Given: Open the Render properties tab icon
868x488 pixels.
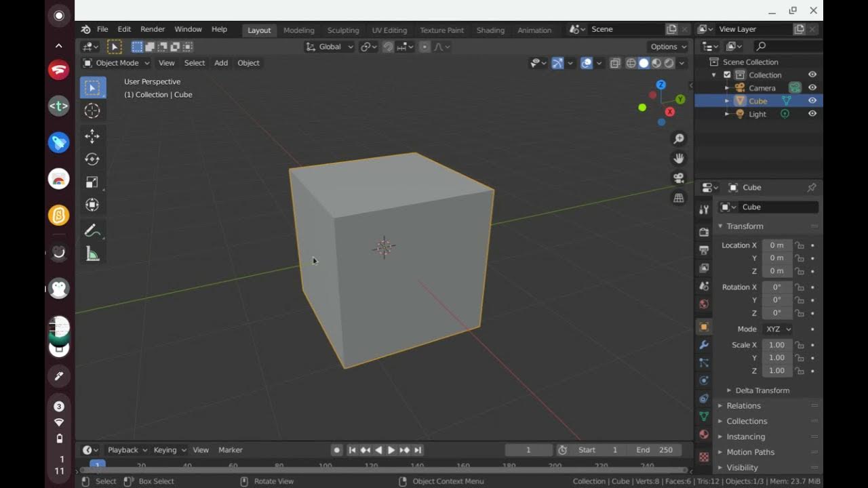Looking at the screenshot, I should tap(704, 232).
